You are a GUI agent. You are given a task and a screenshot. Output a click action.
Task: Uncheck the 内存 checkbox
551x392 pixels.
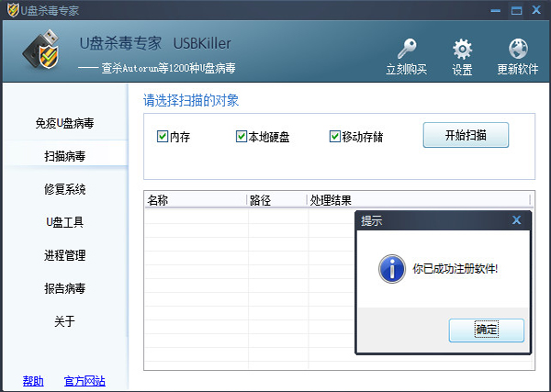pyautogui.click(x=163, y=136)
